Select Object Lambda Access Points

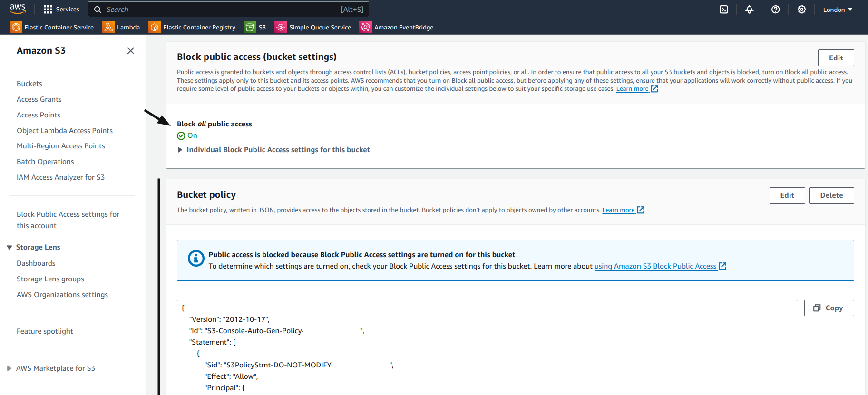(65, 131)
